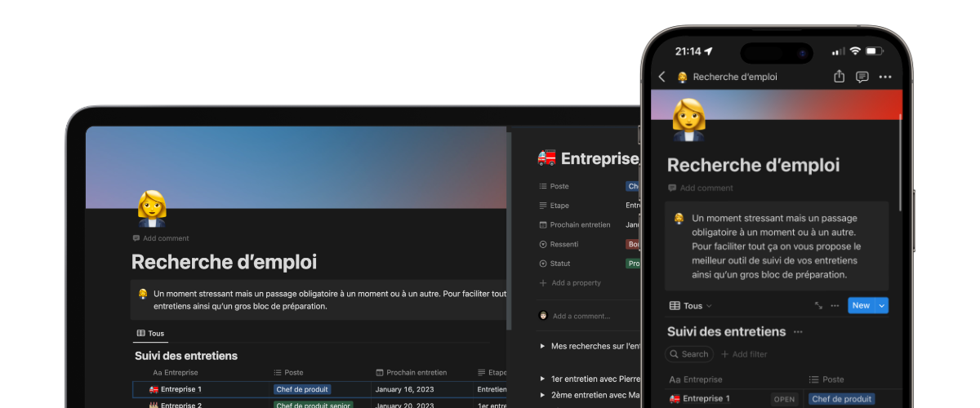Screen dimensions: 980x408
Task: Click the laptop callout paragraph text
Action: (330, 299)
